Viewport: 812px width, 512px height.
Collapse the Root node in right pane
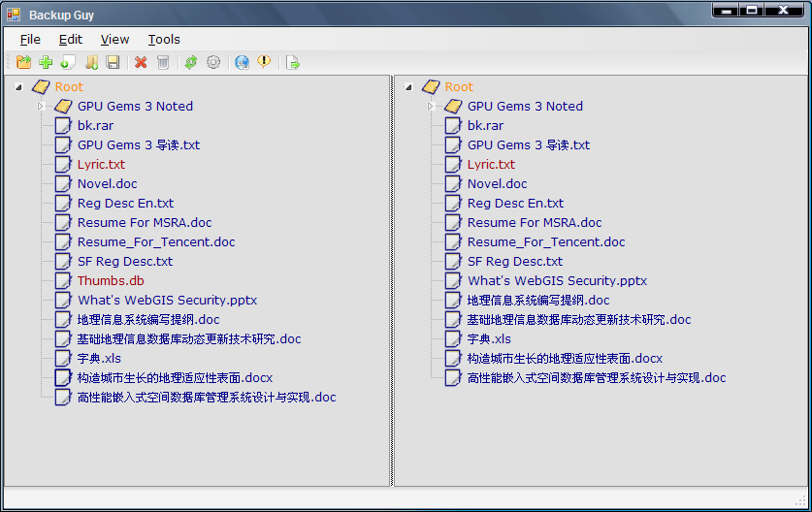click(x=408, y=87)
